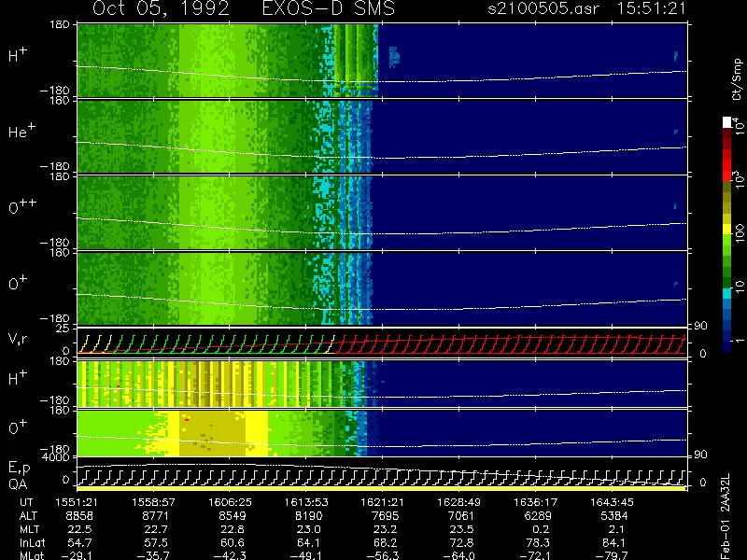The image size is (747, 560).
Task: Pick MLT value 23.5
Action: 461,529
